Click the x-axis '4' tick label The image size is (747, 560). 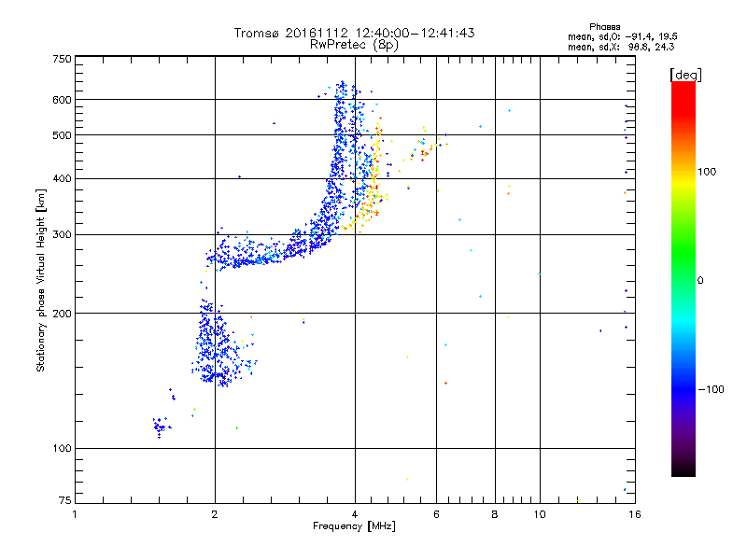click(x=355, y=514)
